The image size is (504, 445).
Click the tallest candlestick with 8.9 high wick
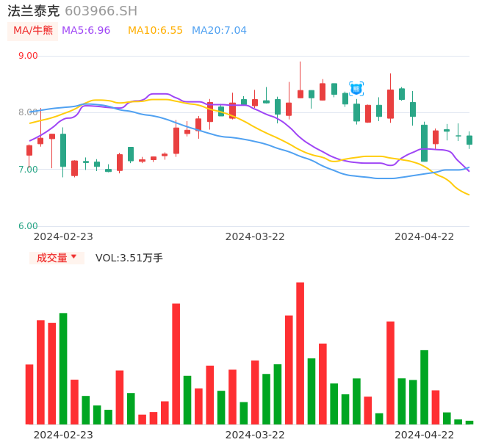(300, 93)
